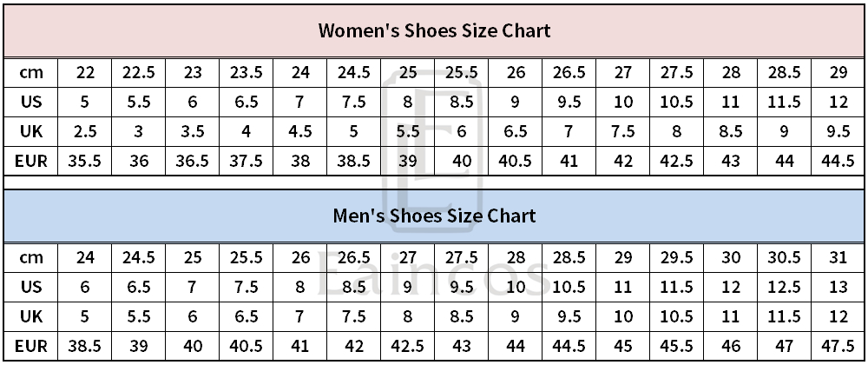The width and height of the screenshot is (868, 365).
Task: Click the Men's Shoes Size Chart header
Action: click(x=434, y=215)
